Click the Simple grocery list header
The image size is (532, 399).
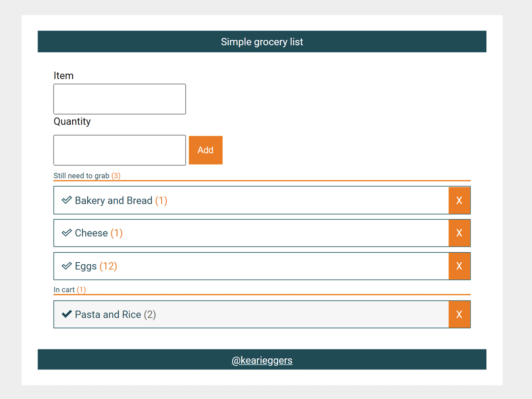pos(262,42)
